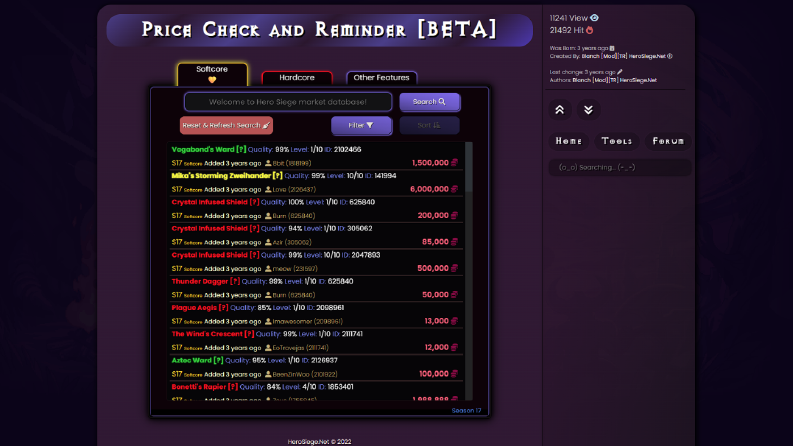Screen dimensions: 793x446
Task: Click the double chevron up icon
Action: [560, 110]
